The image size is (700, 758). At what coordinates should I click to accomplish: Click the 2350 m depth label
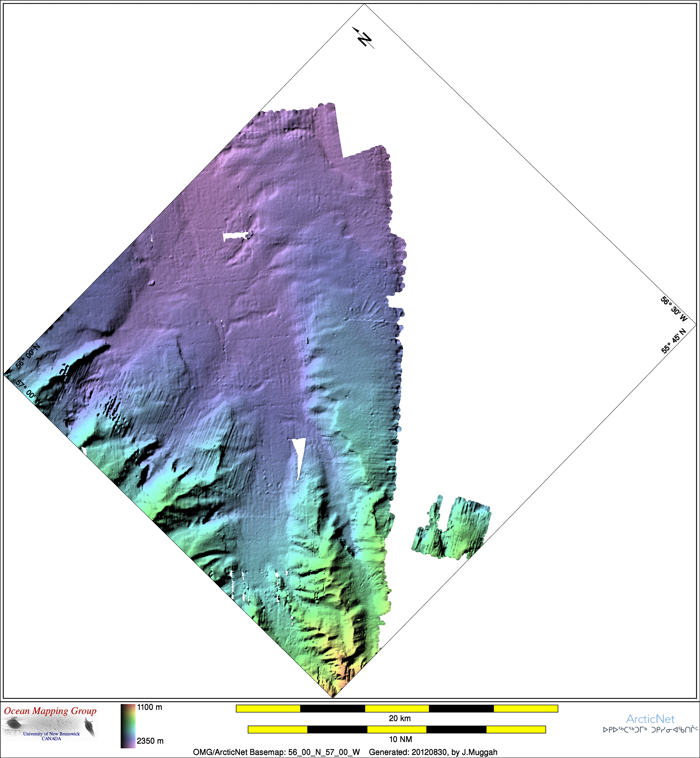point(150,741)
